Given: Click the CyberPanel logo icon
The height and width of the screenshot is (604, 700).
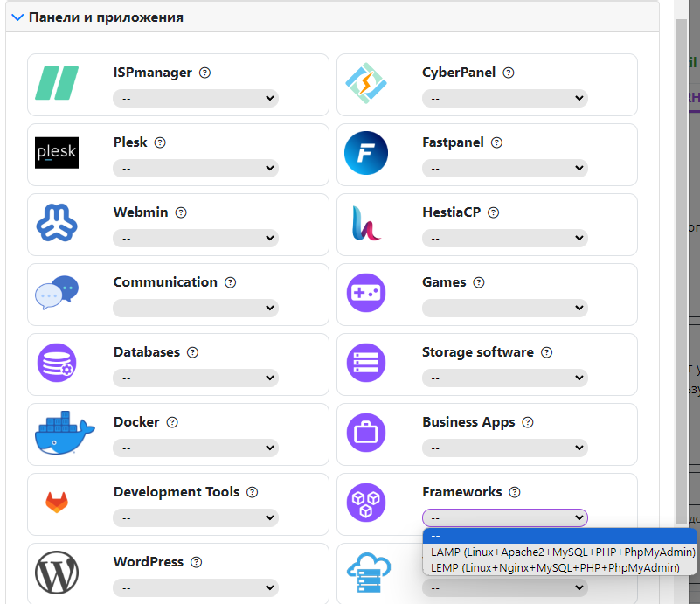Looking at the screenshot, I should [366, 83].
